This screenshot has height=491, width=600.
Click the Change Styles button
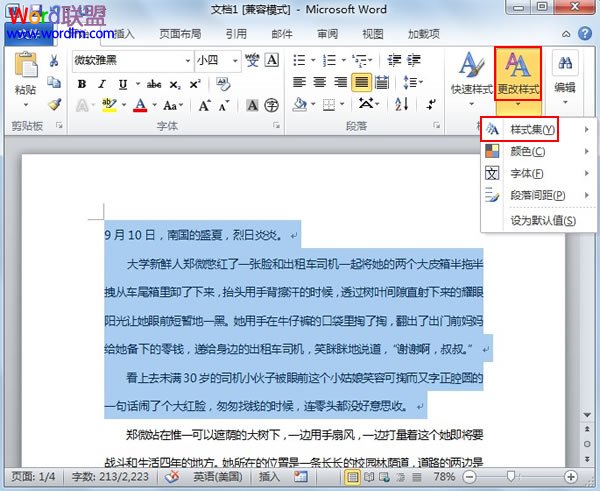pos(518,78)
